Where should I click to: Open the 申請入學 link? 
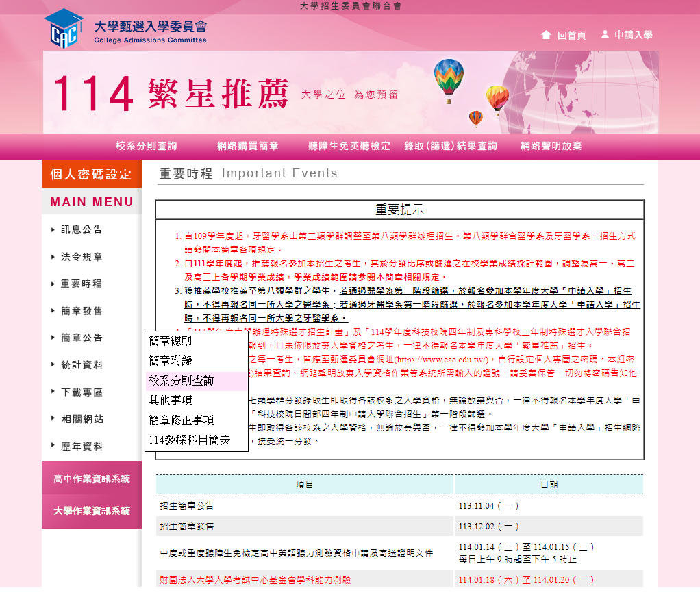633,35
